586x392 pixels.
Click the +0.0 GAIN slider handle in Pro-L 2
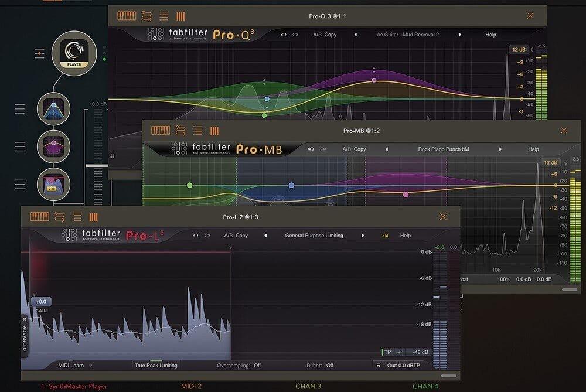[41, 302]
